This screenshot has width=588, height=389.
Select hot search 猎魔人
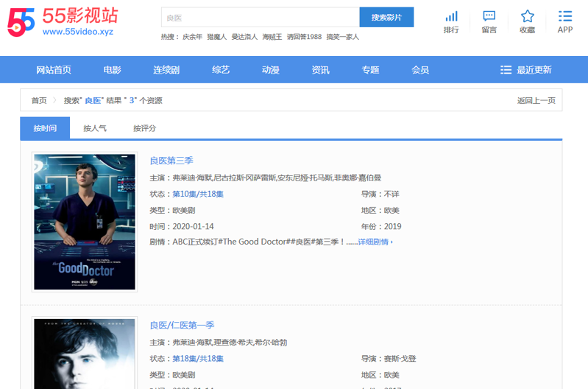217,37
